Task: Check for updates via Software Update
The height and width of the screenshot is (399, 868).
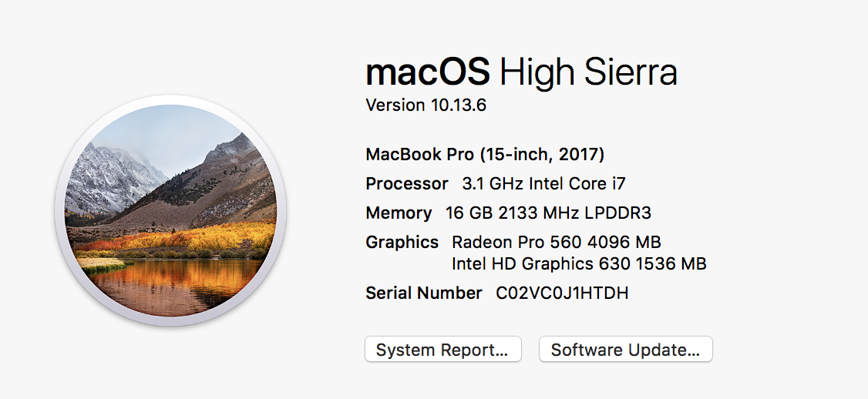Action: click(x=625, y=350)
